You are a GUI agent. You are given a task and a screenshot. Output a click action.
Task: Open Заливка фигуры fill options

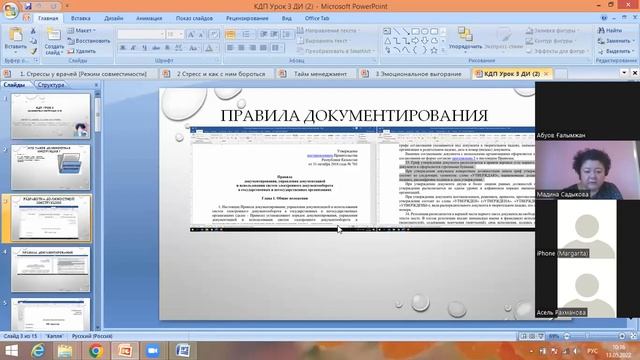click(x=552, y=31)
